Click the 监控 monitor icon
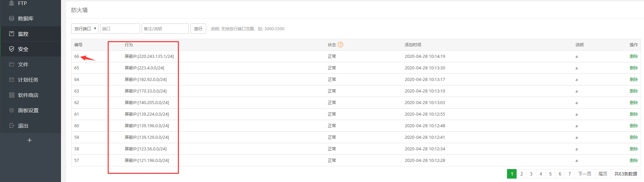 coord(12,34)
